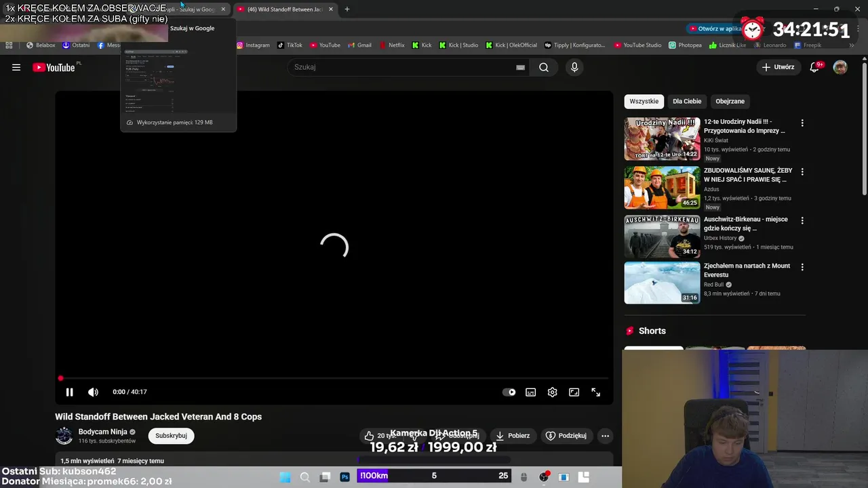This screenshot has width=868, height=488.
Task: Open the Red Bull channel name
Action: coord(714,285)
